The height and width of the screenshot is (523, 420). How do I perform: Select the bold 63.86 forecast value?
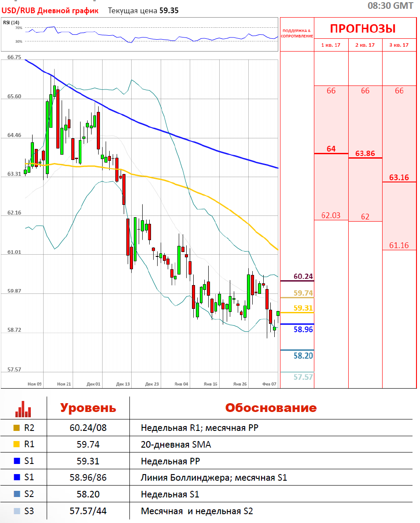[x=365, y=153]
